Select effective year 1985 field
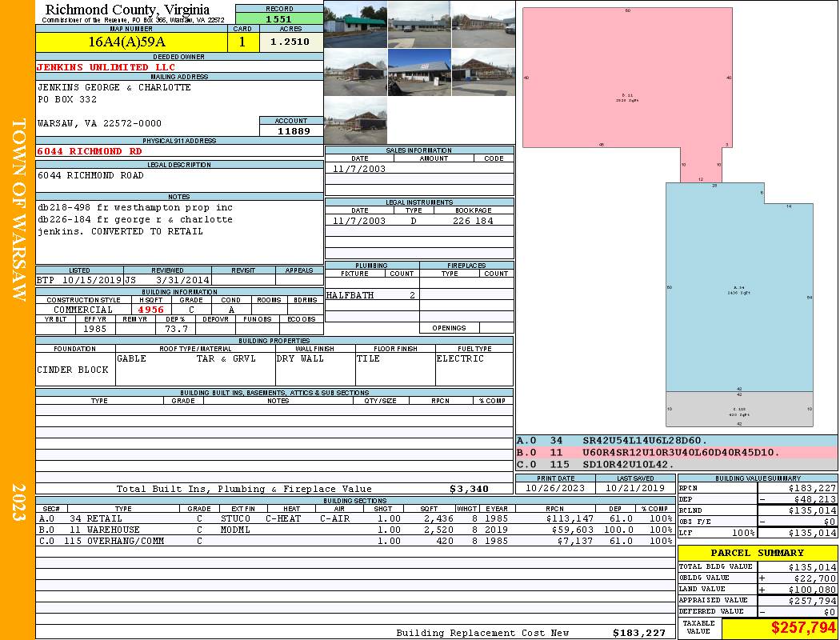Image resolution: width=840 pixels, height=640 pixels. (x=95, y=329)
